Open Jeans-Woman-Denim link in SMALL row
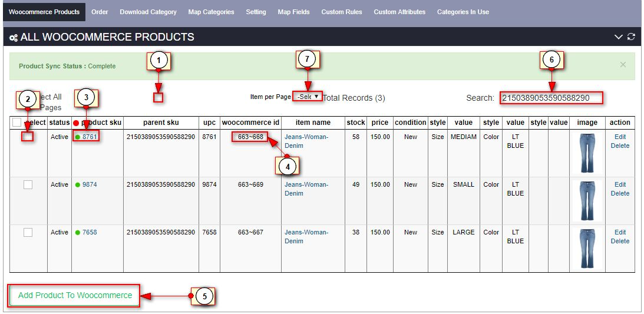Screen dimensions: 644x314 click(x=306, y=189)
